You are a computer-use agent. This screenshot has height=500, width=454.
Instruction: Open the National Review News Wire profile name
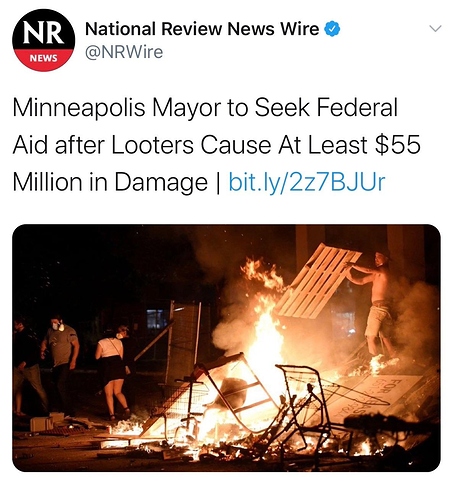click(202, 29)
